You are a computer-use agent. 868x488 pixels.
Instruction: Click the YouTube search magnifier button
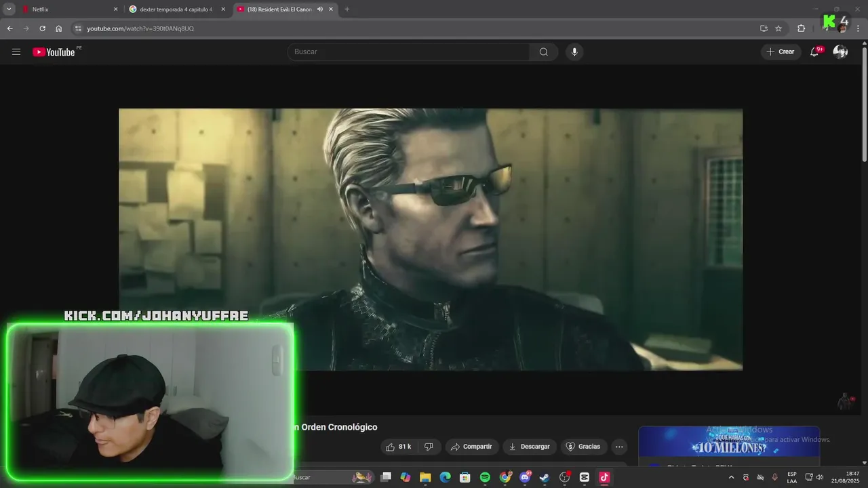[544, 52]
